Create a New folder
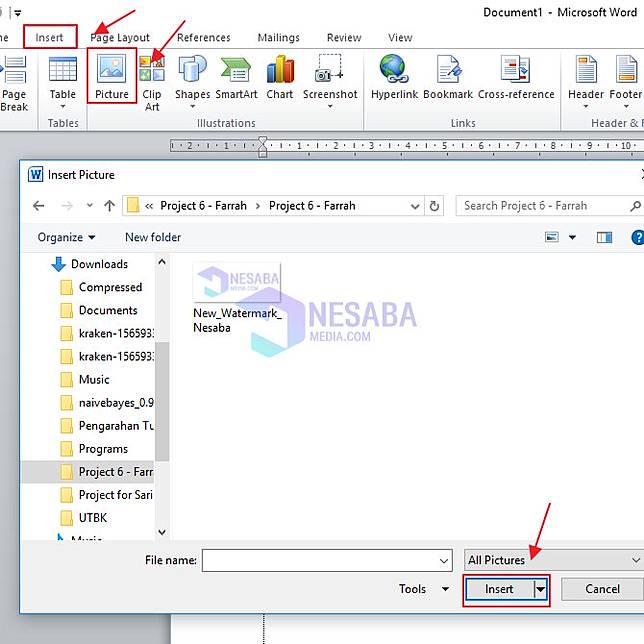Image resolution: width=644 pixels, height=644 pixels. [x=153, y=237]
